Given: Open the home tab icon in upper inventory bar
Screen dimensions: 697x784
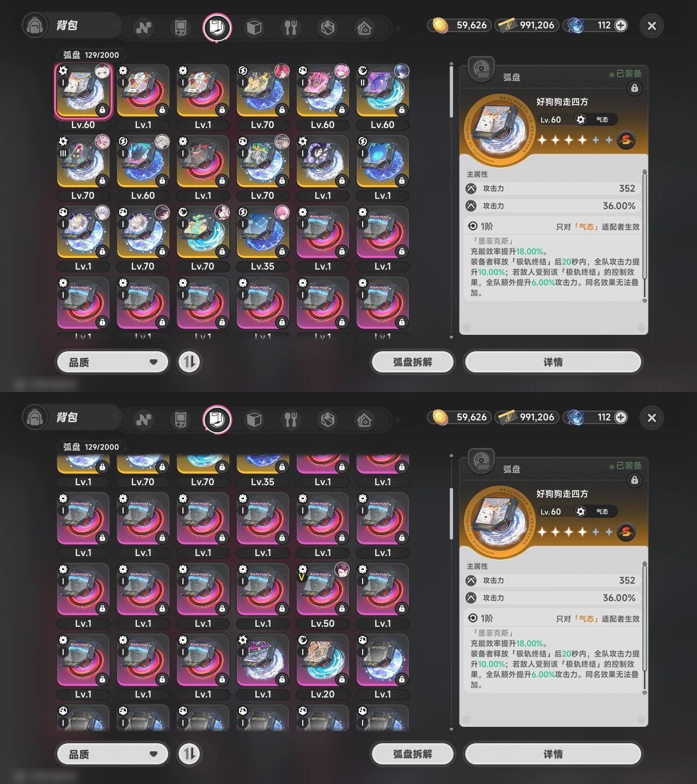Looking at the screenshot, I should [x=364, y=28].
